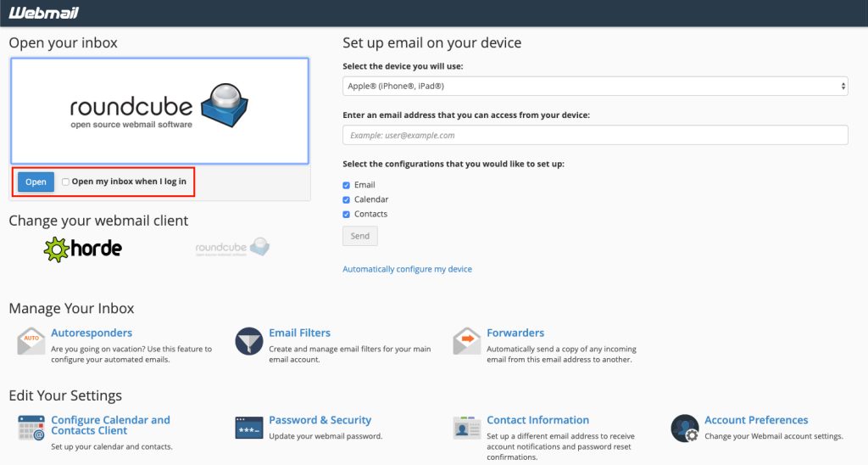868x465 pixels.
Task: Open the Email Filters link
Action: (x=299, y=333)
